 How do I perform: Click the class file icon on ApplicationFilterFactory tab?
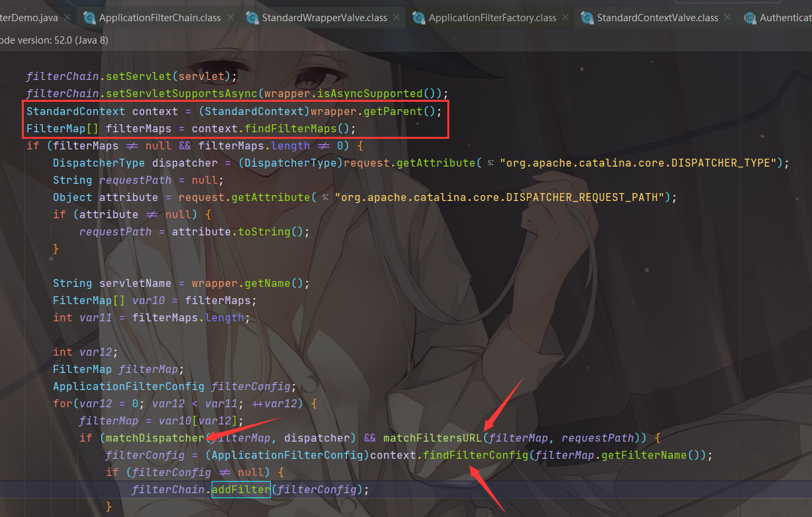click(418, 18)
